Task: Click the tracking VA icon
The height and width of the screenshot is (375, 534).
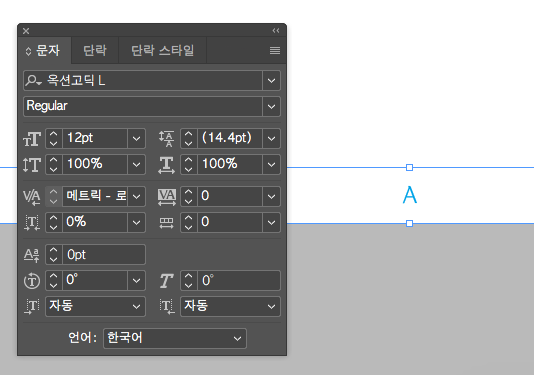Action: (167, 197)
